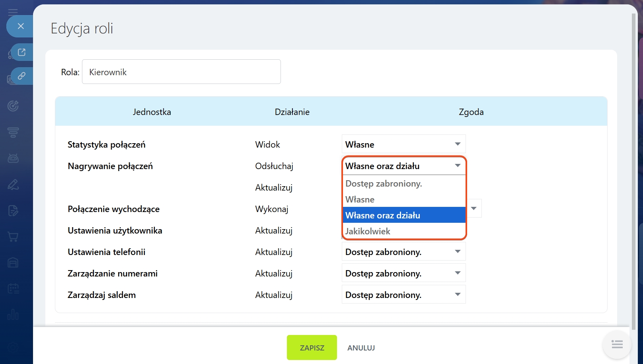Open the Zarządzanie numerami permission dropdown
The height and width of the screenshot is (364, 643).
pyautogui.click(x=403, y=273)
